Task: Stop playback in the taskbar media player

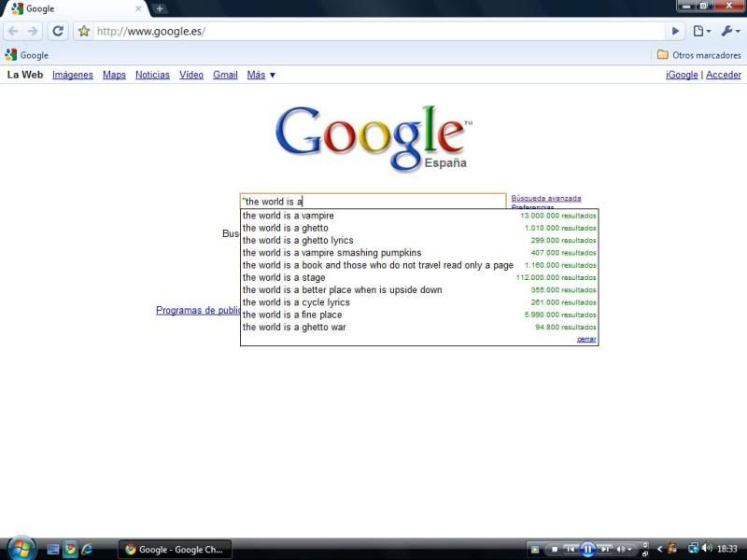Action: 554,550
